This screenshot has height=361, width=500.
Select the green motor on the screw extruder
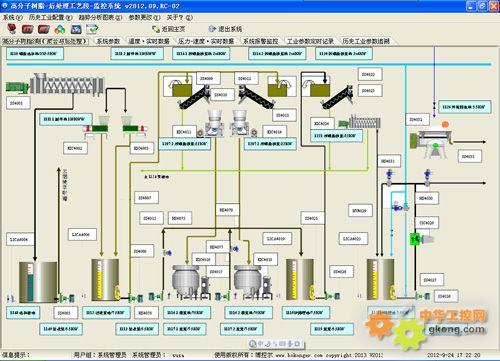17,87
